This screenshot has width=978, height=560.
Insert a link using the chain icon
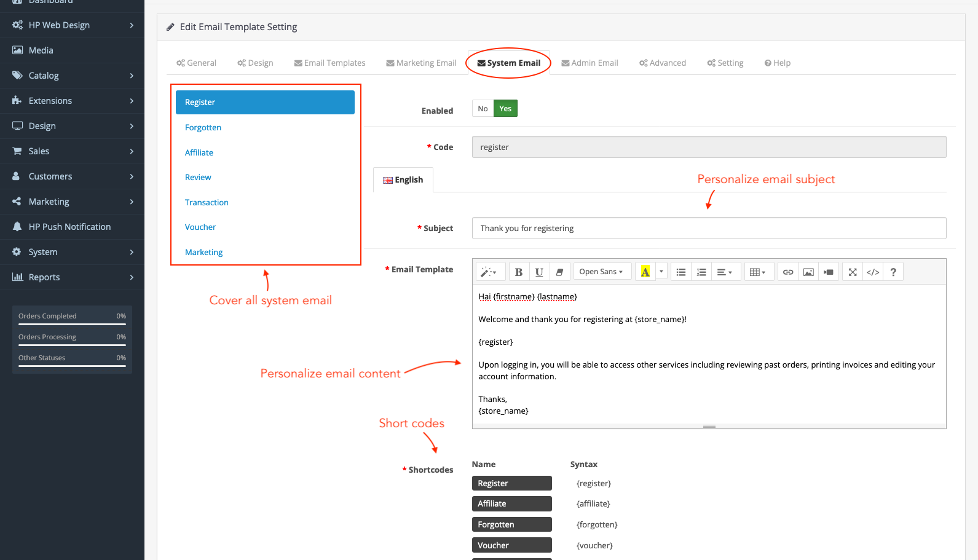pyautogui.click(x=787, y=272)
